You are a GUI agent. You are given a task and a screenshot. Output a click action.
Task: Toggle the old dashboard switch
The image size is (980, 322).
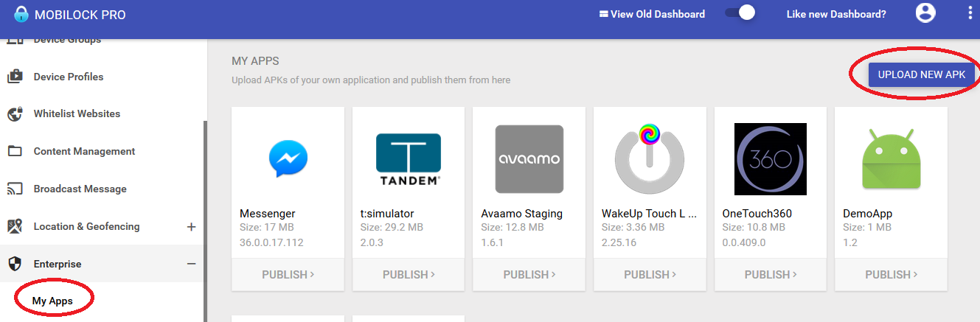740,13
